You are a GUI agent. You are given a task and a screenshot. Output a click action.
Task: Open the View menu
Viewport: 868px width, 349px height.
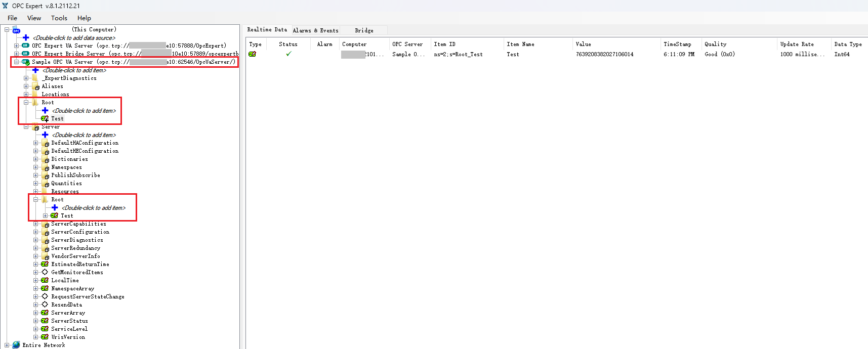(34, 18)
